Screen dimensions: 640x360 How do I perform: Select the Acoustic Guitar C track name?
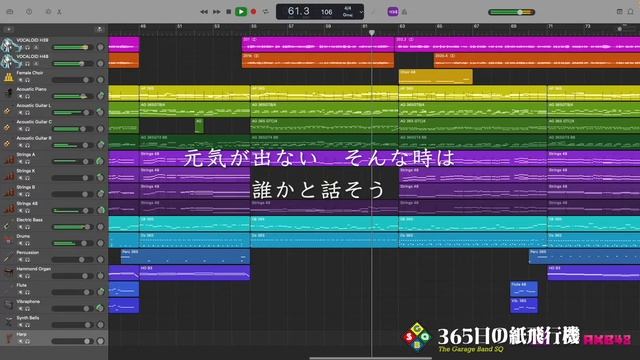pos(34,122)
